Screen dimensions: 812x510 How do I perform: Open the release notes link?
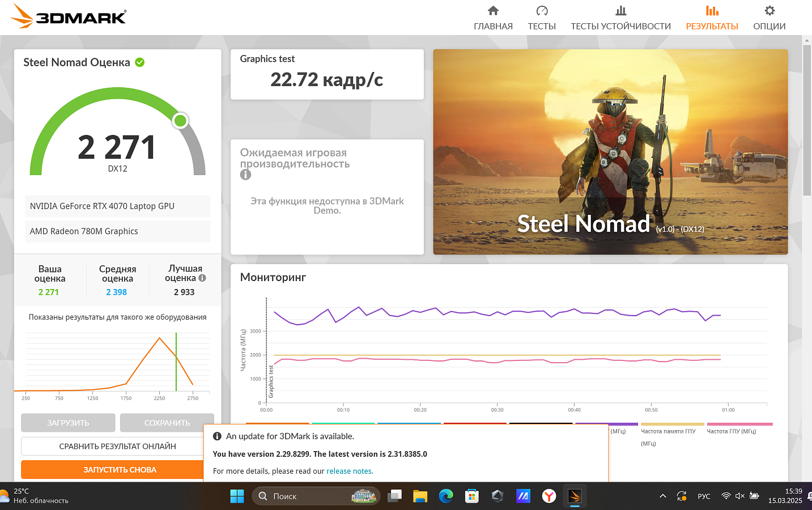[x=349, y=471]
